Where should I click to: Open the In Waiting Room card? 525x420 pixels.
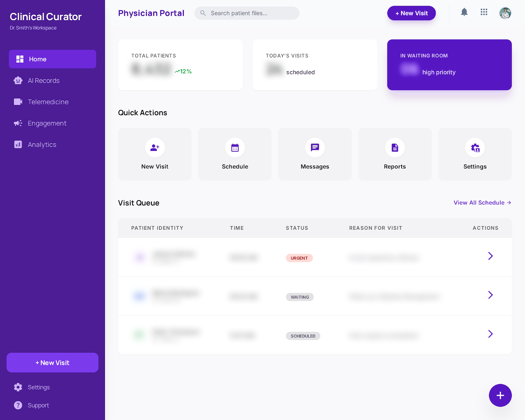click(450, 65)
